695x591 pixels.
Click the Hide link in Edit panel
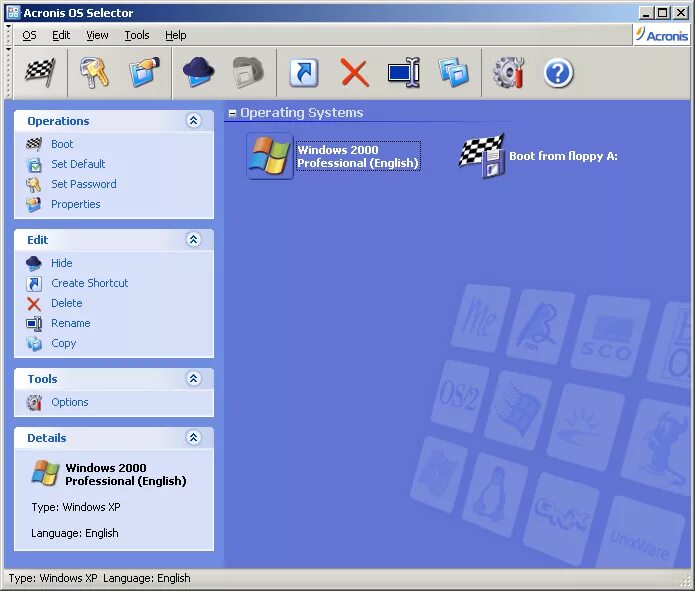(62, 263)
